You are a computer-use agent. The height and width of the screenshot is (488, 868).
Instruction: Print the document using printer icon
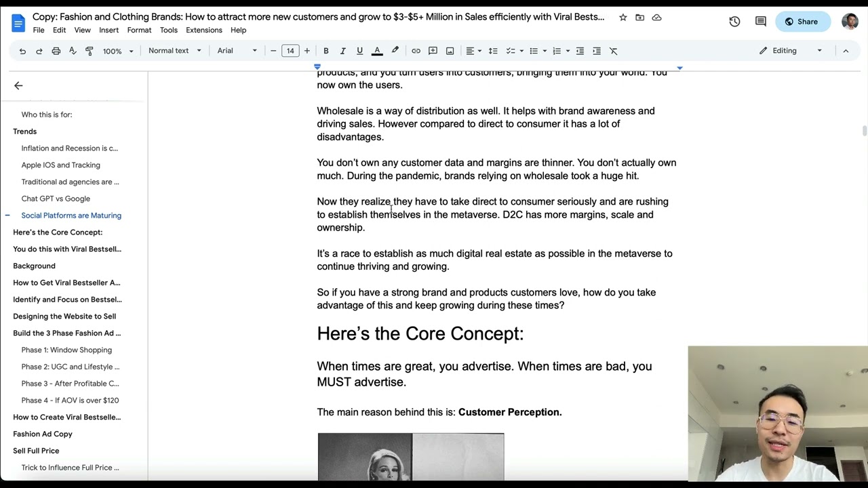pyautogui.click(x=56, y=51)
